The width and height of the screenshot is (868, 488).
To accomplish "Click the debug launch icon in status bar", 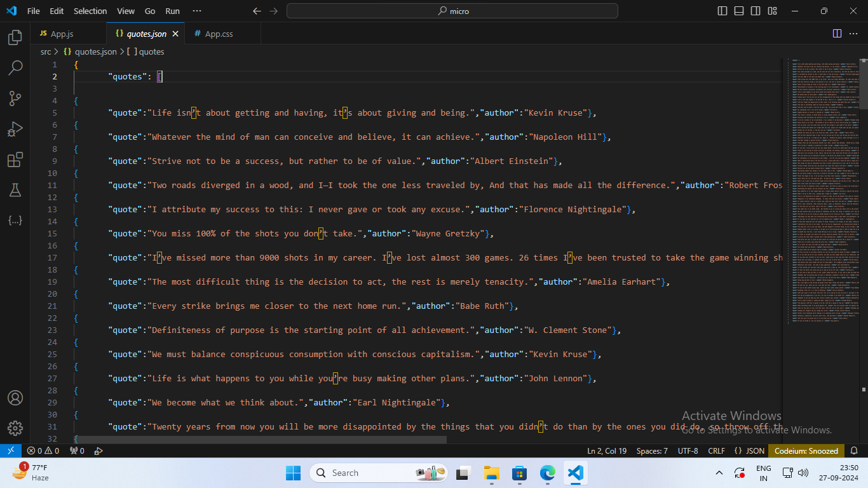I will (x=98, y=451).
